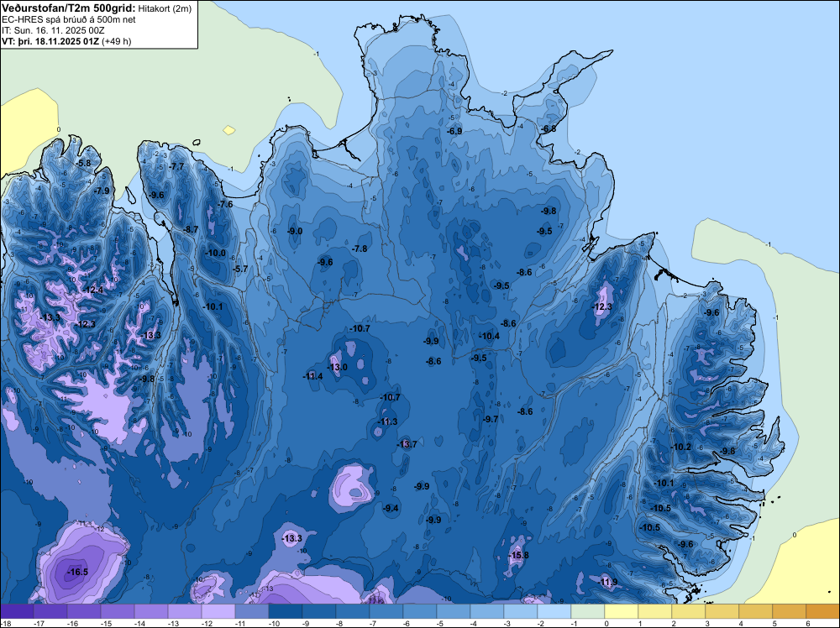Click the -13.0 temperature label
Image resolution: width=840 pixels, height=628 pixels.
[337, 367]
